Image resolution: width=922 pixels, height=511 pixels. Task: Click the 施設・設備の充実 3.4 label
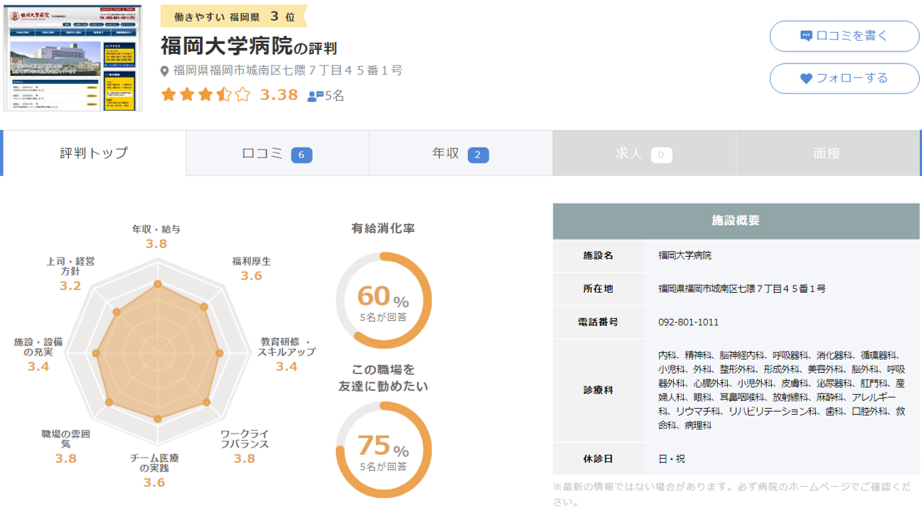pos(38,354)
